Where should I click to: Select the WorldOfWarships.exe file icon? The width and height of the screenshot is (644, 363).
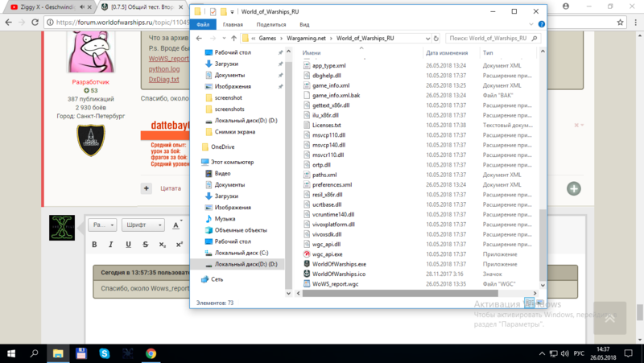pyautogui.click(x=307, y=264)
